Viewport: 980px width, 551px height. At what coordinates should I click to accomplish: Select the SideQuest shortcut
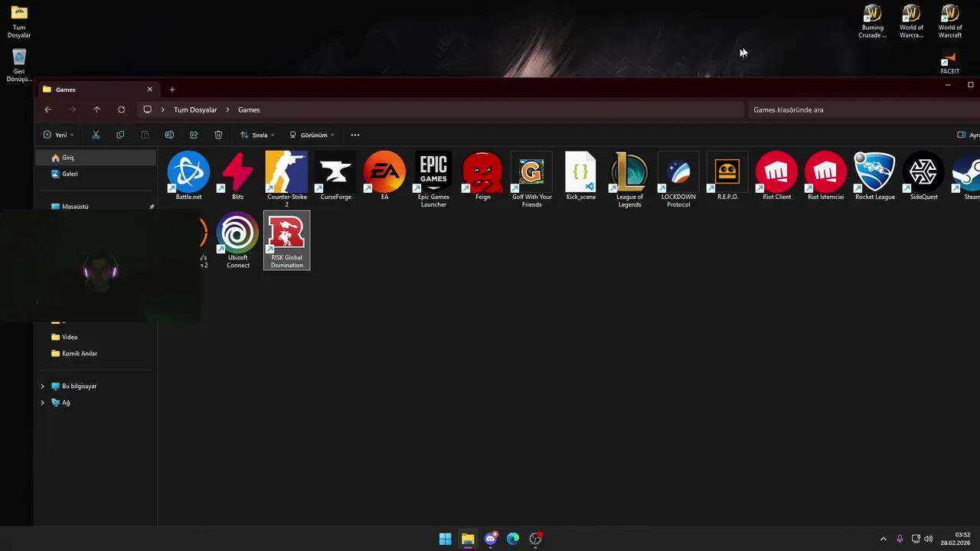pyautogui.click(x=923, y=177)
